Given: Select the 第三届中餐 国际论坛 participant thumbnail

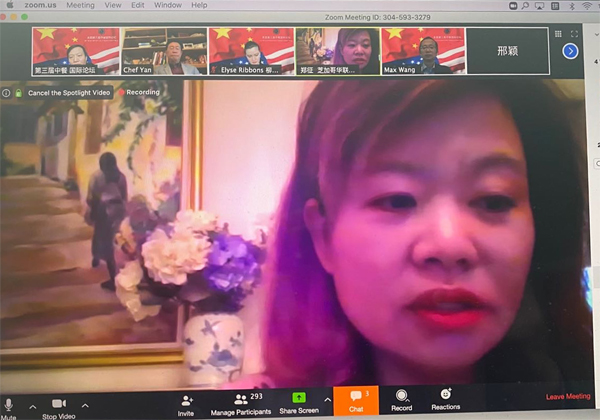Looking at the screenshot, I should (76, 51).
